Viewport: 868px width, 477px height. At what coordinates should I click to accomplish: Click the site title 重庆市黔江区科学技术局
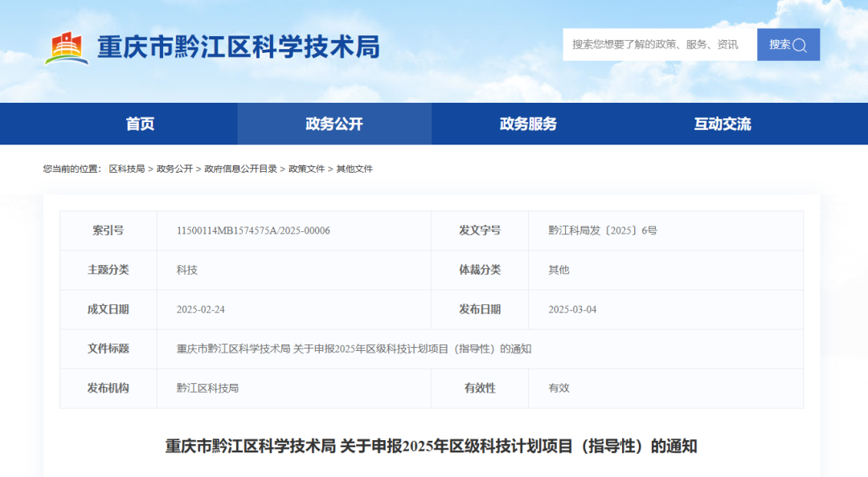239,47
